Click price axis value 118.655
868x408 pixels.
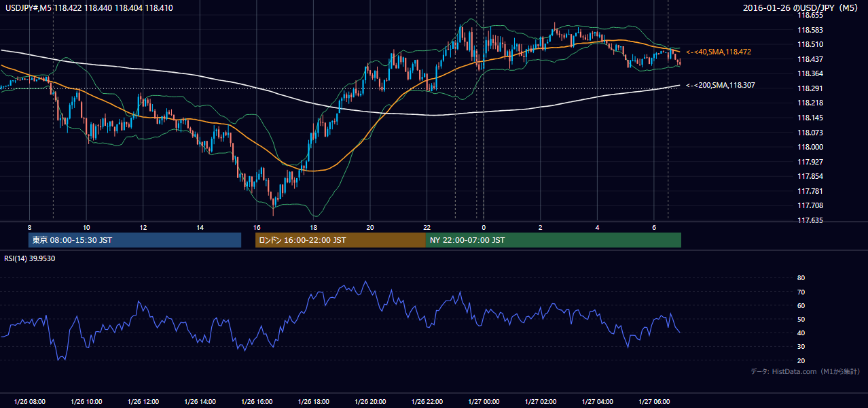[810, 15]
